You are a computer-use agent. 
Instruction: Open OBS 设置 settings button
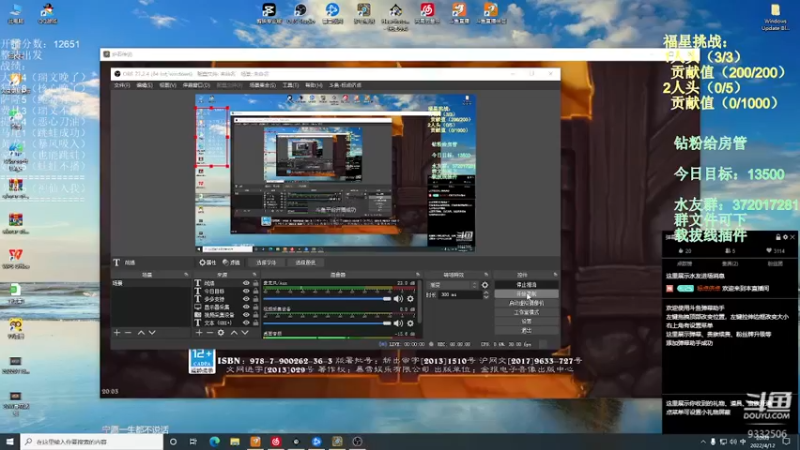(x=527, y=321)
